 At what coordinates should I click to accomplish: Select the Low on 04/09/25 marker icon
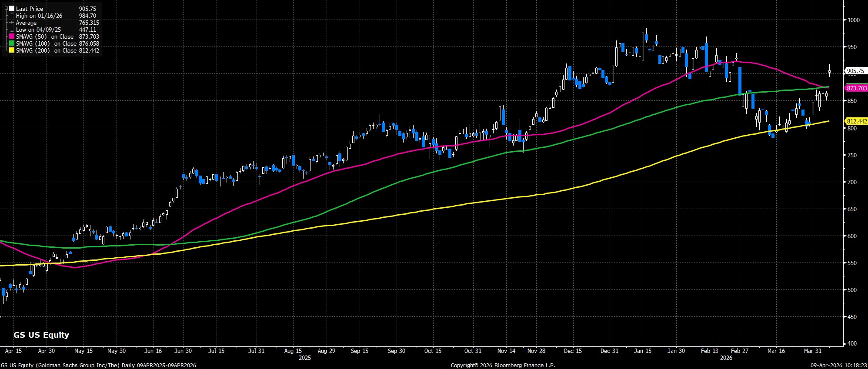coord(12,30)
